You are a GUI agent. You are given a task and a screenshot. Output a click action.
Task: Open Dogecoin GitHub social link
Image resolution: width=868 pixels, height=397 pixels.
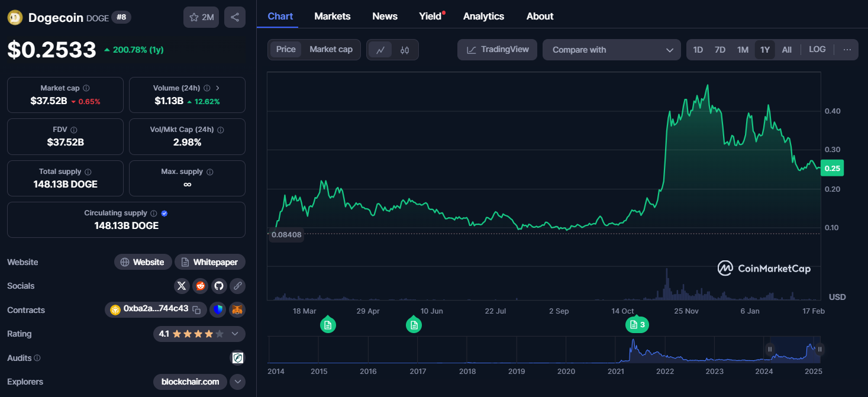[x=219, y=286]
